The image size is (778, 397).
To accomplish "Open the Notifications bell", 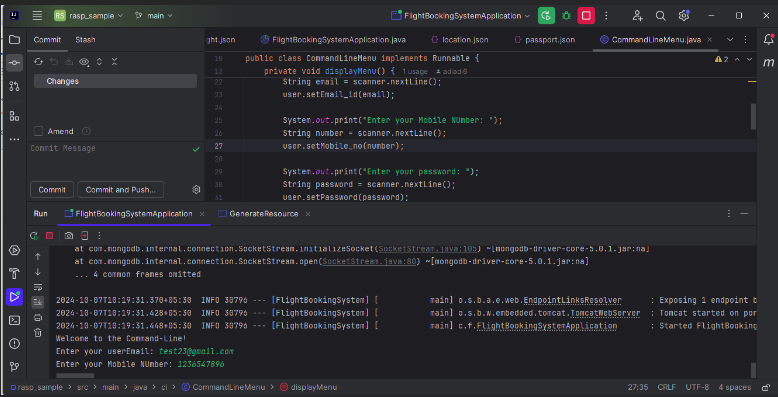I will 769,40.
